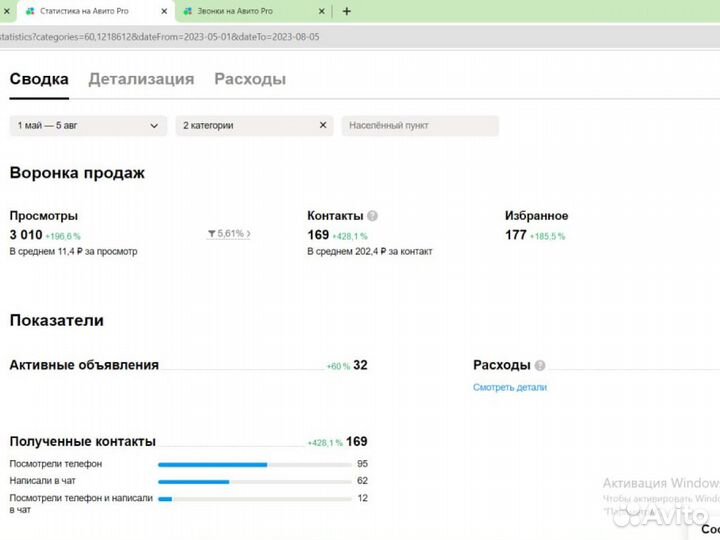Viewport: 720px width, 540px height.
Task: Click the Полученные контакты heading
Action: [x=83, y=441]
